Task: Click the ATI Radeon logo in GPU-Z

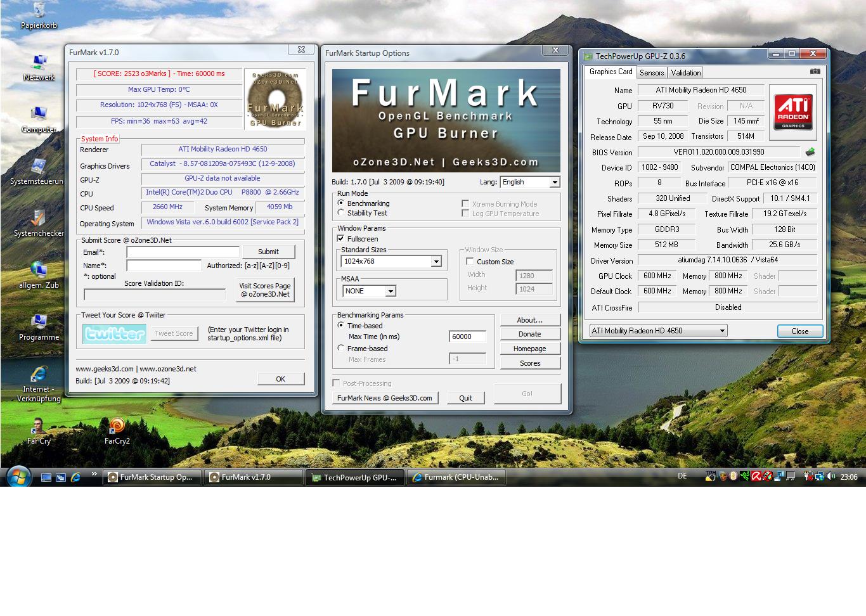Action: (x=793, y=112)
